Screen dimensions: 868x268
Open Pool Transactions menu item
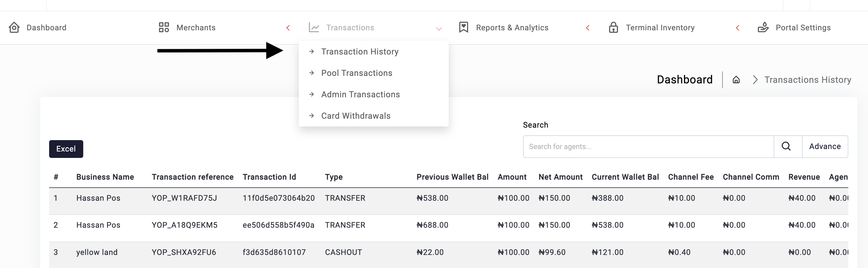[x=357, y=73]
